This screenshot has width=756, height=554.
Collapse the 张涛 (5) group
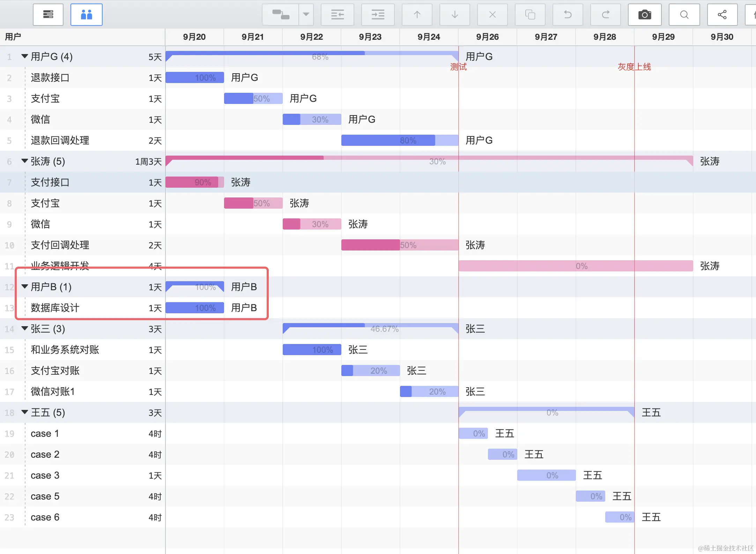click(24, 161)
